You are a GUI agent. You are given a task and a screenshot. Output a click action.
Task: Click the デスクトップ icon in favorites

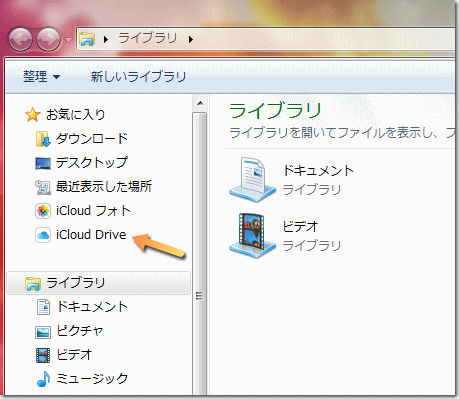[x=43, y=163]
